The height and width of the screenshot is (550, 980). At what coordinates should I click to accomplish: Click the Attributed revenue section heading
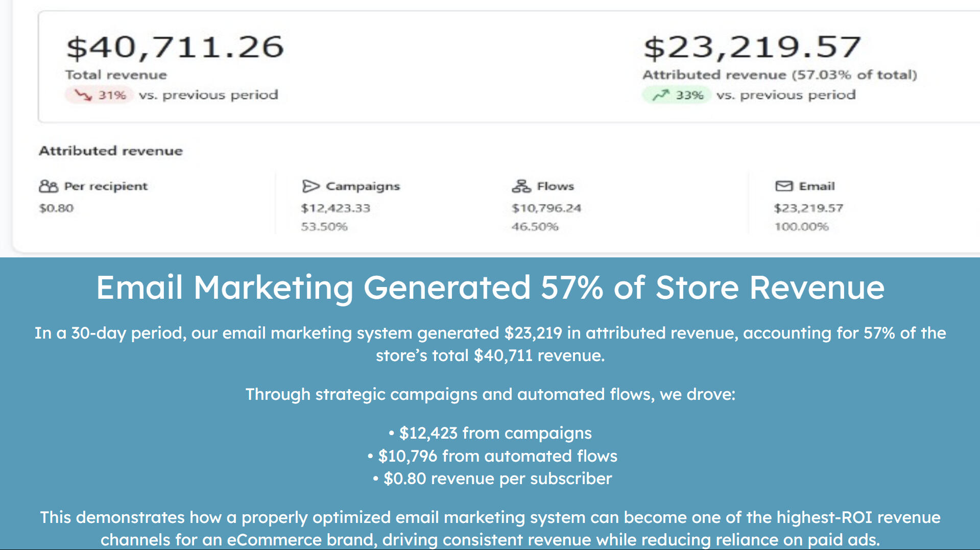(x=111, y=151)
